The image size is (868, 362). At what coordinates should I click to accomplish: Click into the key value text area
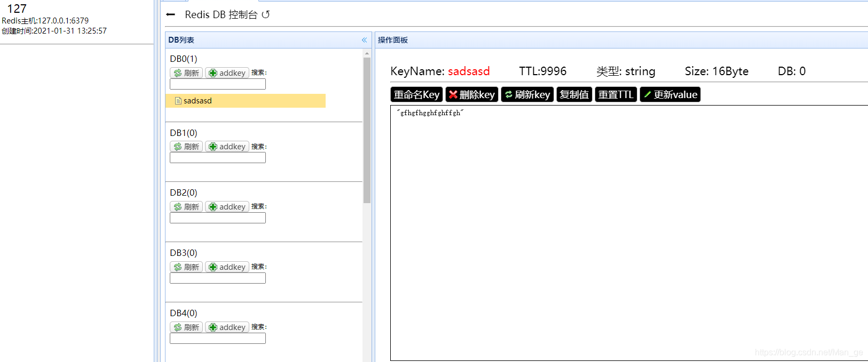point(629,233)
